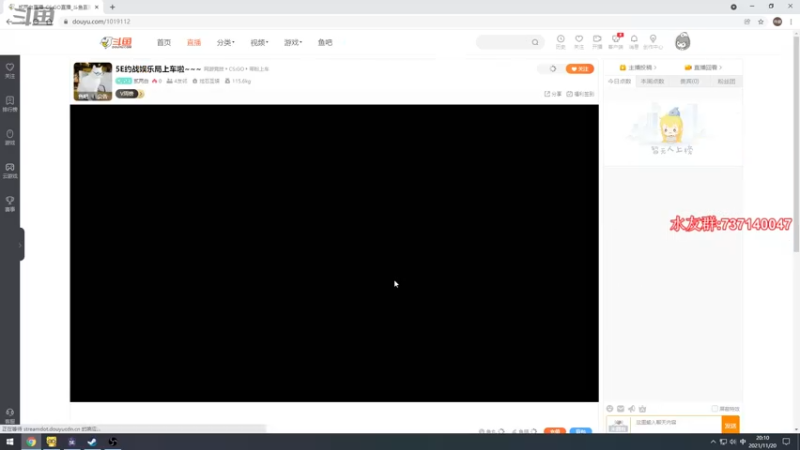This screenshot has height=450, width=800.
Task: Open the 首页 home tab
Action: click(x=164, y=43)
